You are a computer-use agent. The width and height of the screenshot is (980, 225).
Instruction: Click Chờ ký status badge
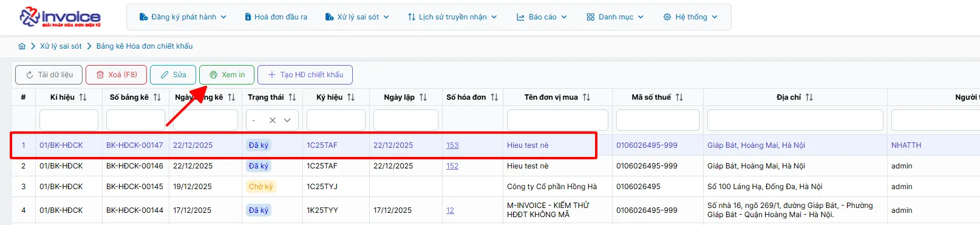261,187
